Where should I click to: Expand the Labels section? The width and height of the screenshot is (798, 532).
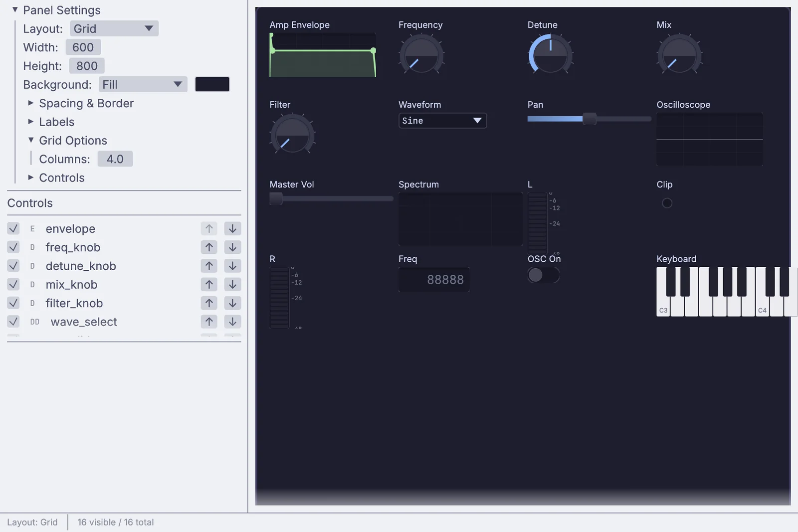(x=31, y=122)
